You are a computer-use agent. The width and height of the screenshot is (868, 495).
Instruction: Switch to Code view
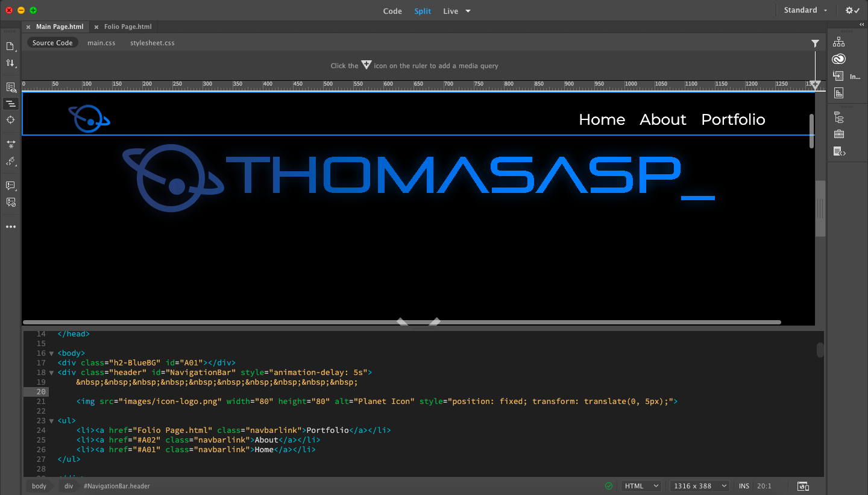point(392,11)
